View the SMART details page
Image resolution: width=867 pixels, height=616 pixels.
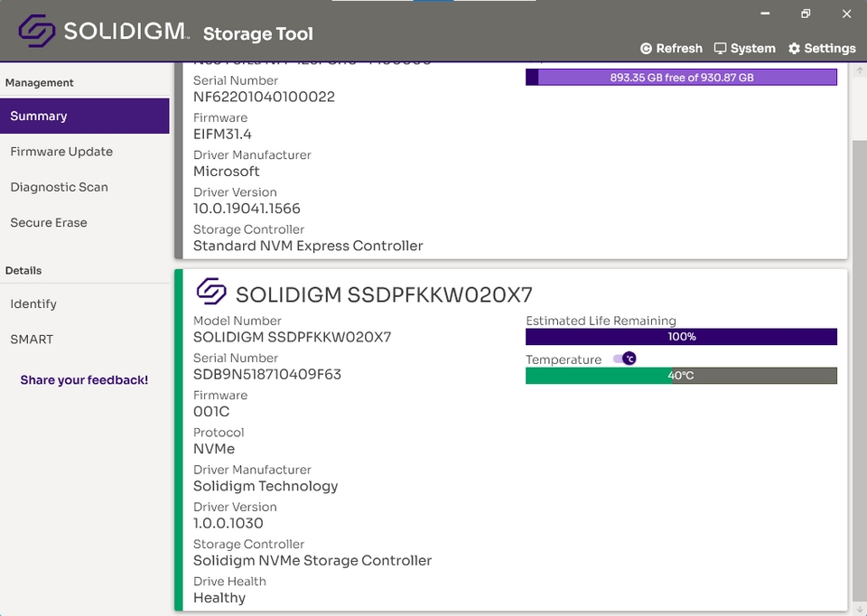click(x=85, y=339)
